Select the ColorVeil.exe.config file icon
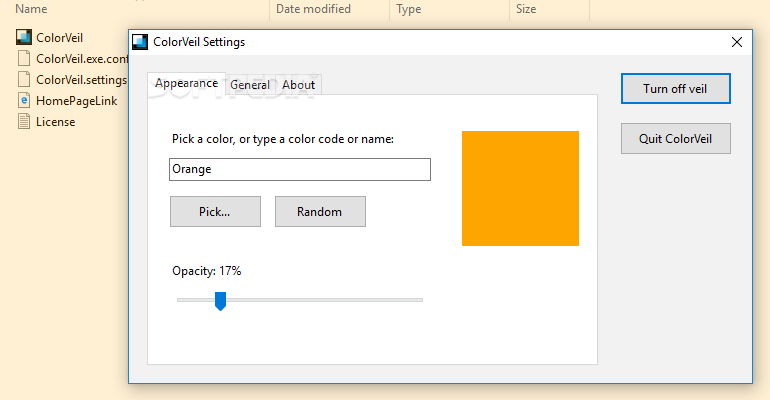This screenshot has width=770, height=400. (x=24, y=58)
